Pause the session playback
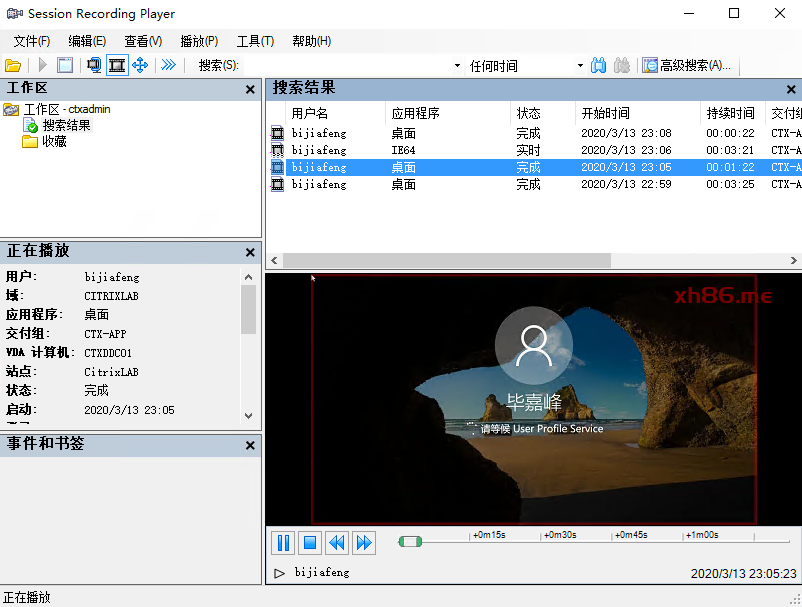 coord(283,543)
